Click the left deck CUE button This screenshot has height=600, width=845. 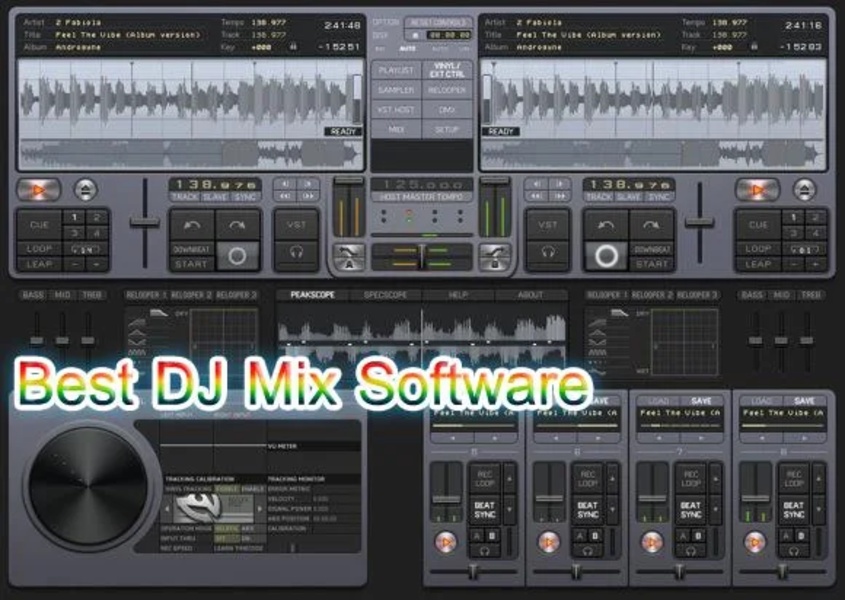(x=39, y=225)
